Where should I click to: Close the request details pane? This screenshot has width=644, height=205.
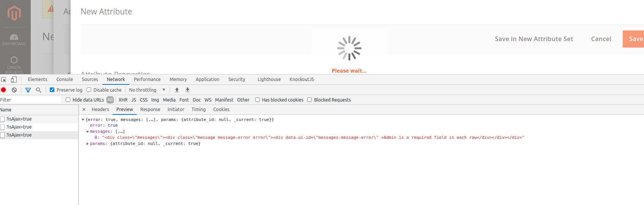(84, 110)
